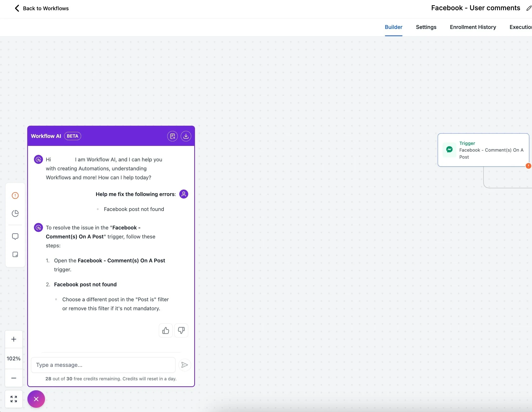The width and height of the screenshot is (532, 412).
Task: Fit workflow to screen
Action: pos(14,399)
